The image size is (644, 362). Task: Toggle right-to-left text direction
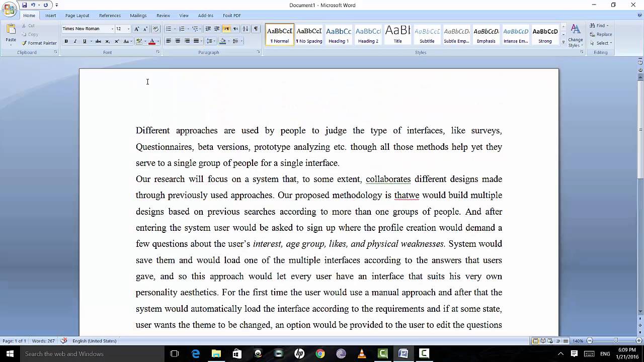coord(235,29)
